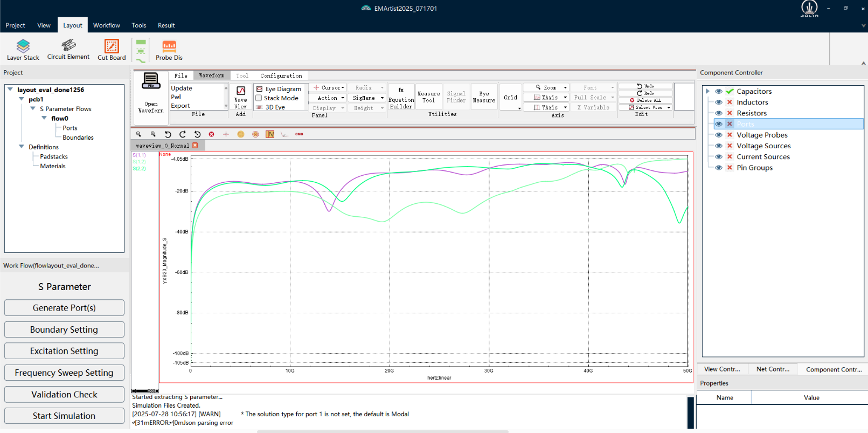Collapse the layout_eval_done1256 project node

coord(10,90)
